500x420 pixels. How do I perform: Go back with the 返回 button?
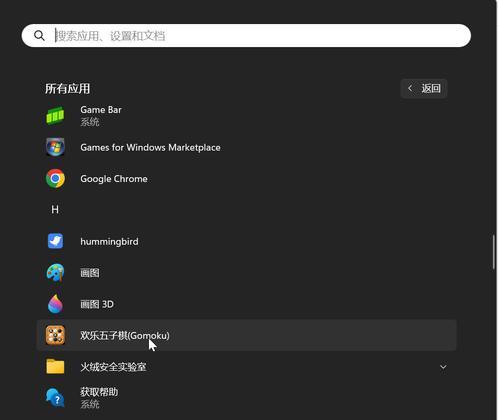coord(424,88)
